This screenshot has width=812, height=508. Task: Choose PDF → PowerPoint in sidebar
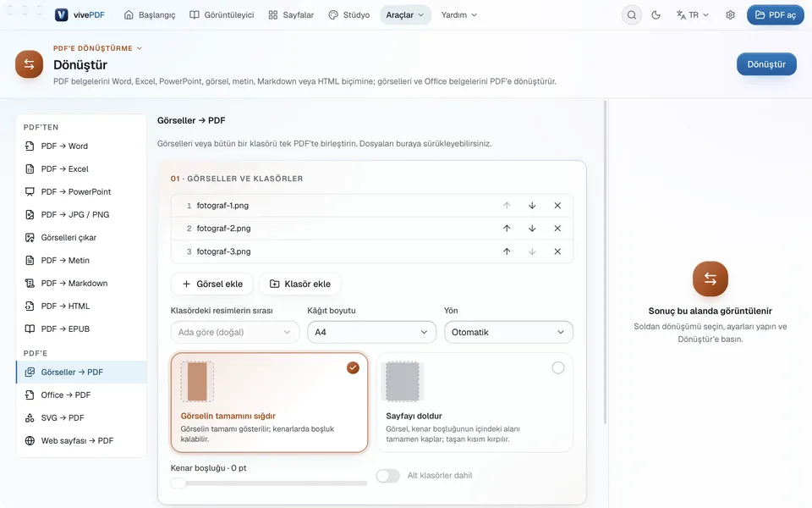pyautogui.click(x=81, y=192)
